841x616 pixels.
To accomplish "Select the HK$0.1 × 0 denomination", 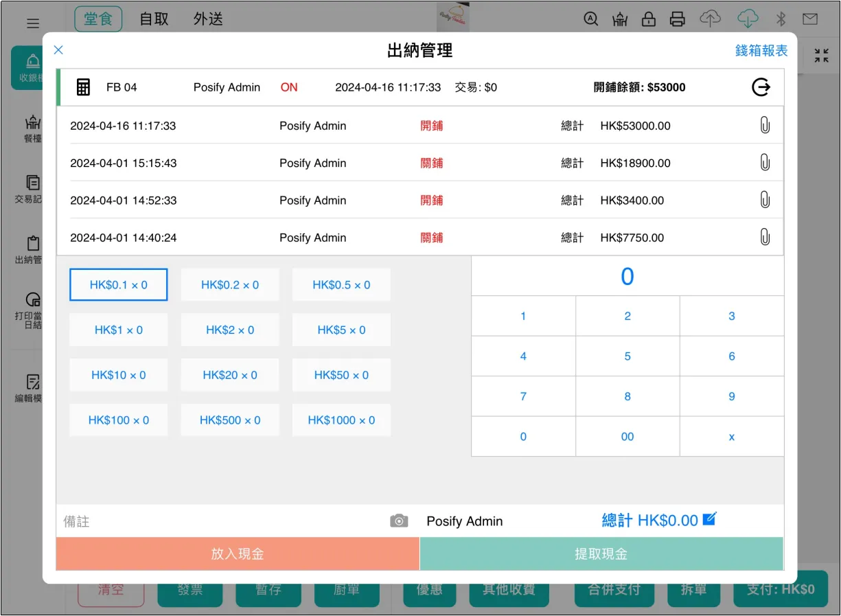I will point(119,285).
